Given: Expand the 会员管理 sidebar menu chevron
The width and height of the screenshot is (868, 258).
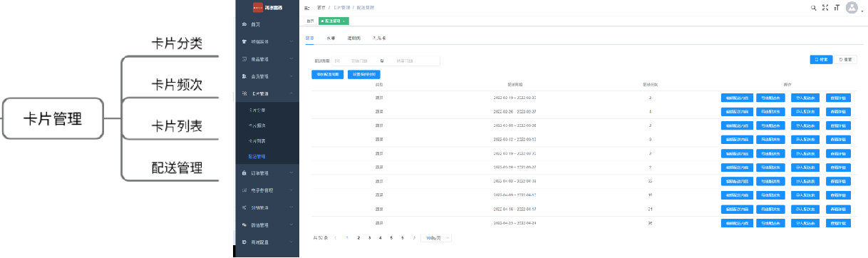Looking at the screenshot, I should point(291,76).
